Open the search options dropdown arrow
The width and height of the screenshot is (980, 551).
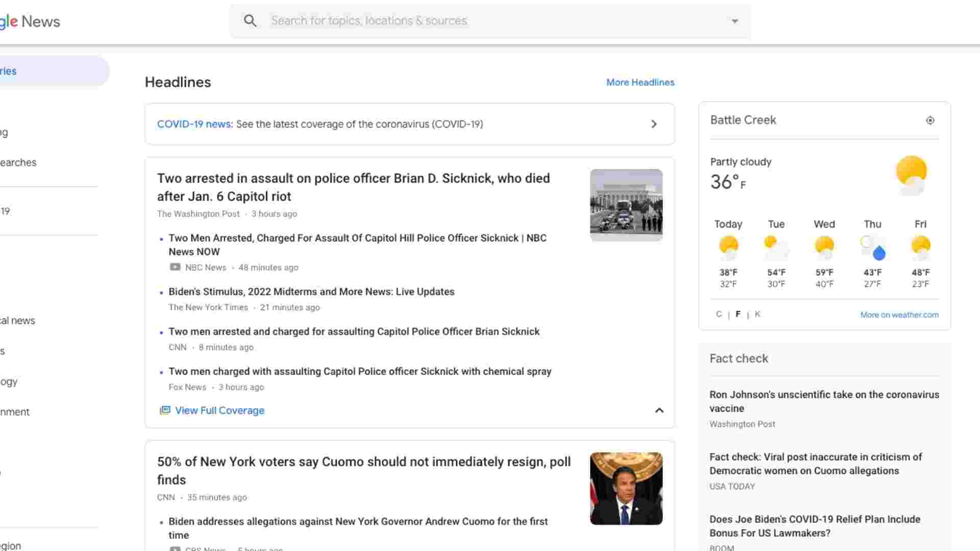(x=734, y=21)
